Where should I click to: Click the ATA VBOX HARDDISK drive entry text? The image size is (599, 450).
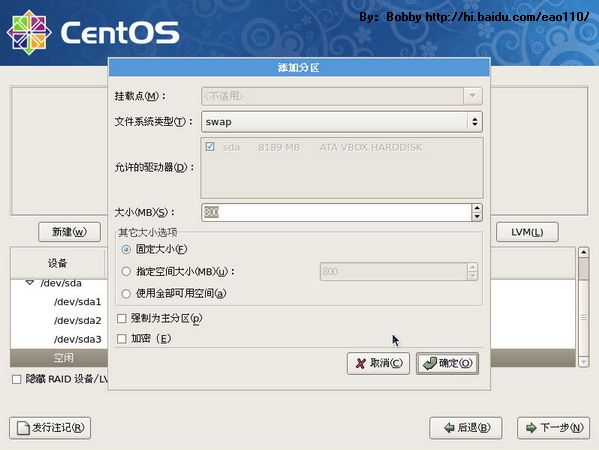pyautogui.click(x=371, y=147)
